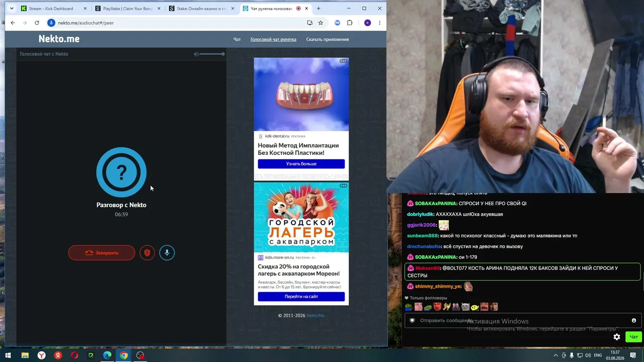Click the red shield report icon
Viewport: 644px width, 362px height.
click(x=147, y=253)
